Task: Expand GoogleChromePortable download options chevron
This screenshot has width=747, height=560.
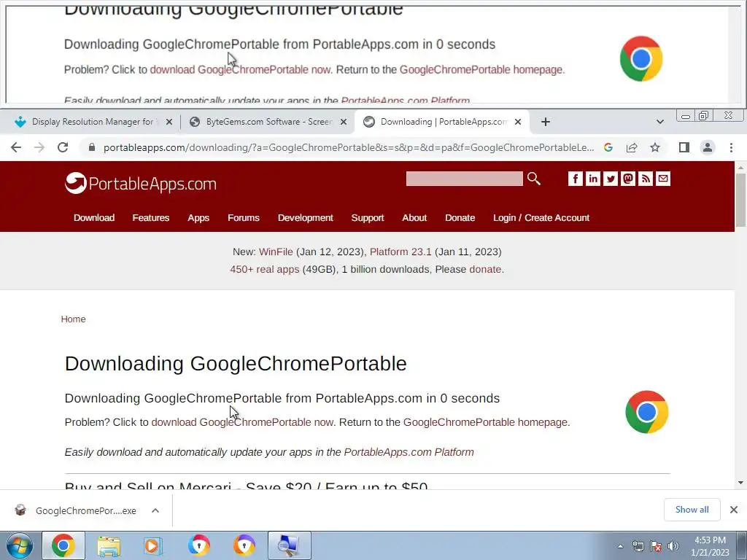Action: [x=155, y=510]
